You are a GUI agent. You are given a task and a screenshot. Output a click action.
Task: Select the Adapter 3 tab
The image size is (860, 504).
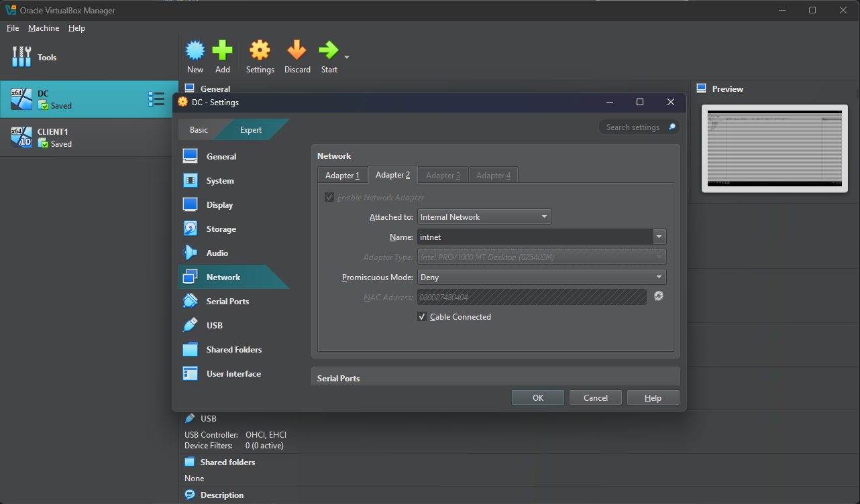point(443,175)
